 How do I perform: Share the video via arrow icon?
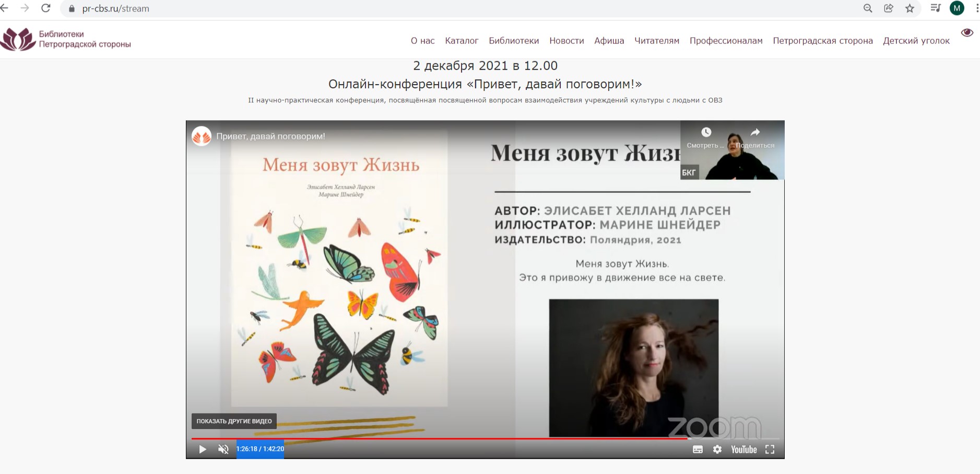click(755, 133)
